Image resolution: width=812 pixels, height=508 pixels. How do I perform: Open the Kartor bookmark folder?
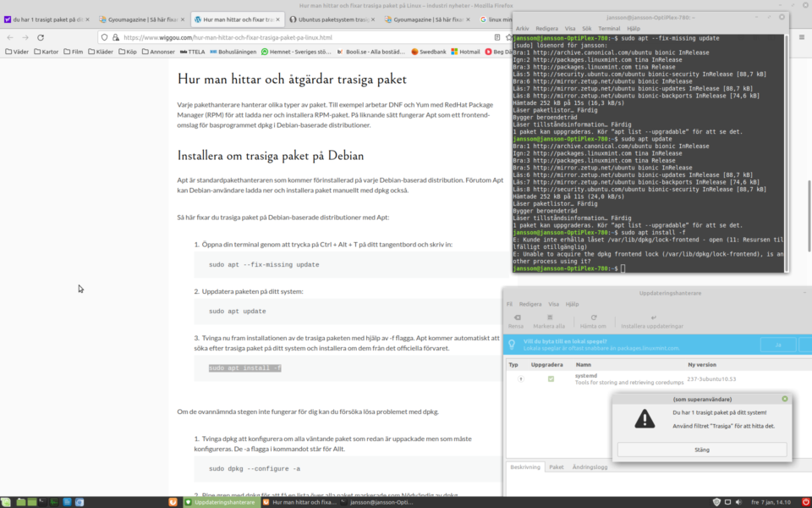46,52
